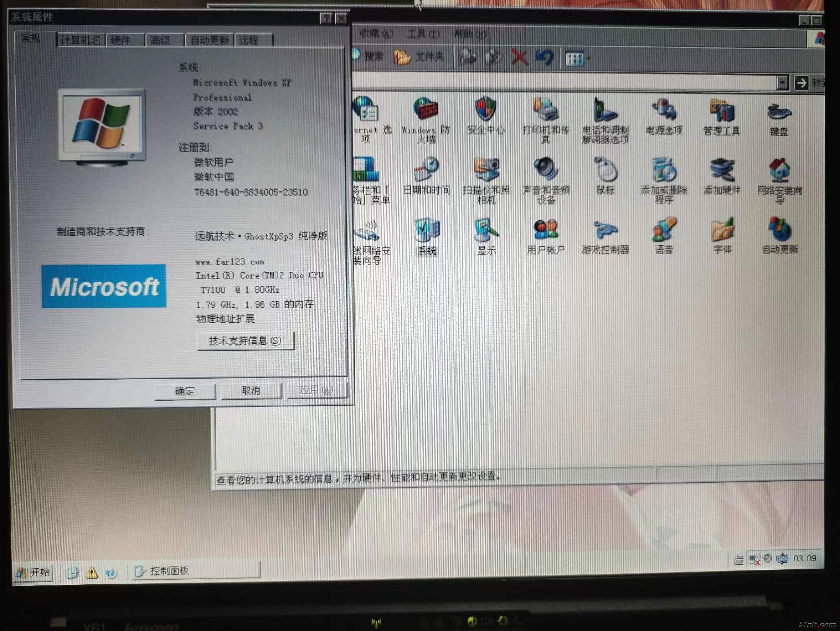Click red X delete toolbar icon
This screenshot has height=631, width=840.
coord(519,58)
